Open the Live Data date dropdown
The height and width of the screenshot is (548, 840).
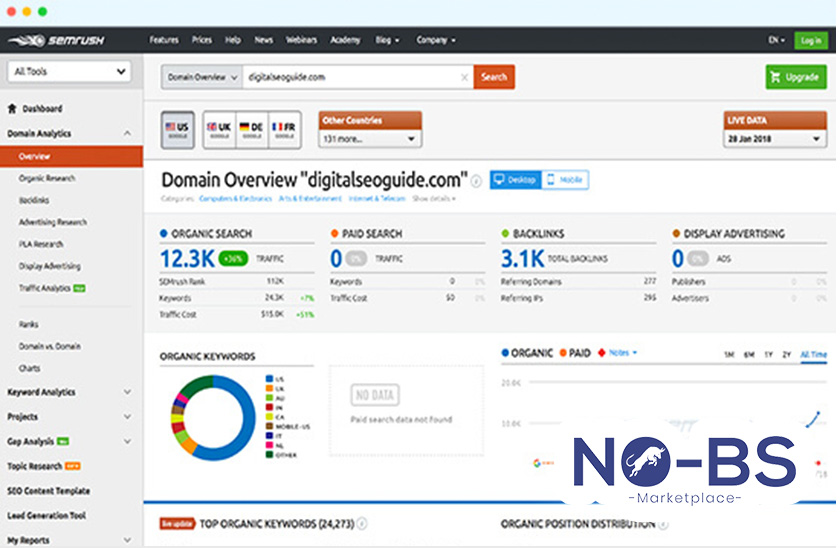click(x=775, y=139)
